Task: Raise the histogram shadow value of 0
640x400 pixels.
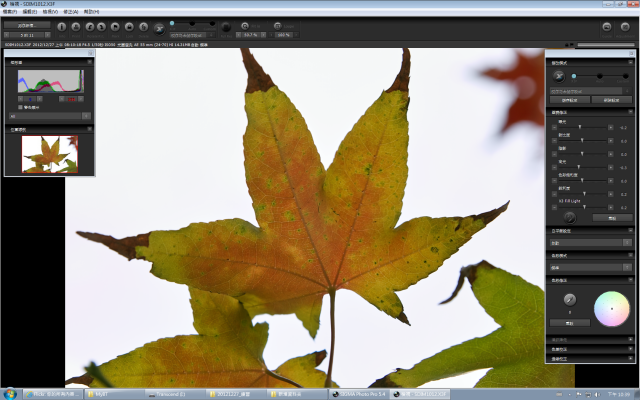Action: click(x=40, y=99)
